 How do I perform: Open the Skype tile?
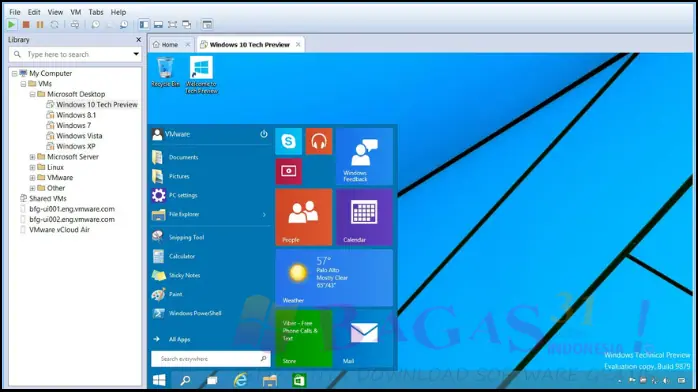288,141
